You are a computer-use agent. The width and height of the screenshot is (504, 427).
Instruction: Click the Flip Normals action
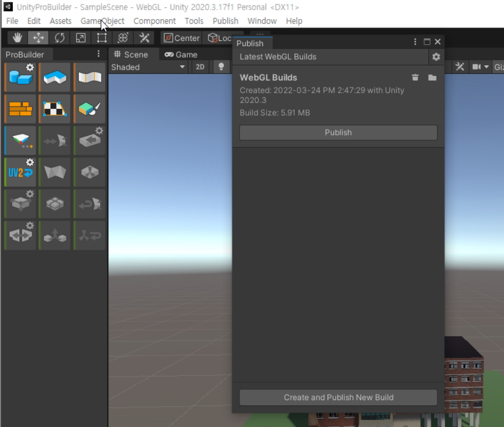coord(90,204)
